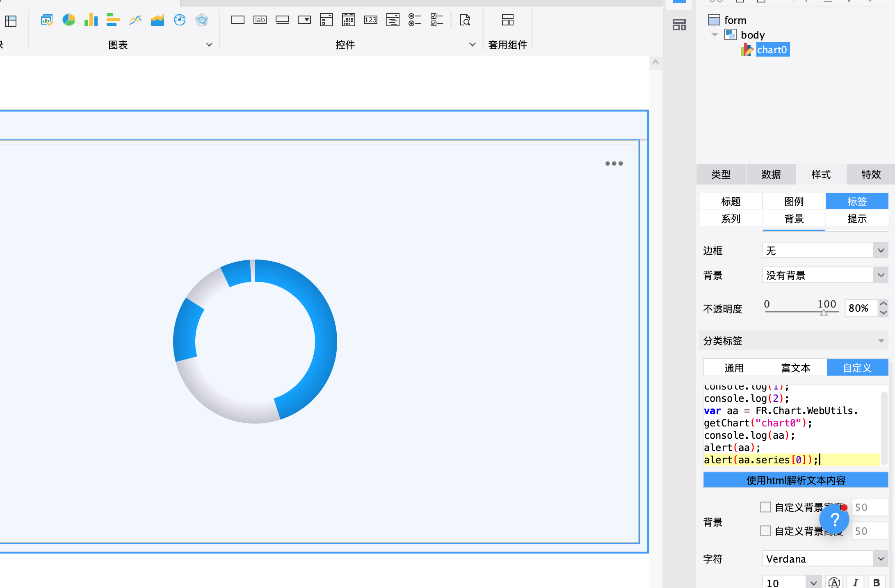Click the donut chart on the canvas
Viewport: 895px width, 588px height.
click(255, 341)
